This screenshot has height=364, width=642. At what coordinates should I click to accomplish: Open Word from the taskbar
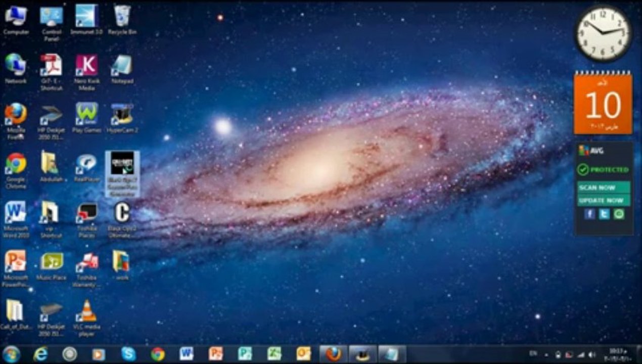coord(187,354)
